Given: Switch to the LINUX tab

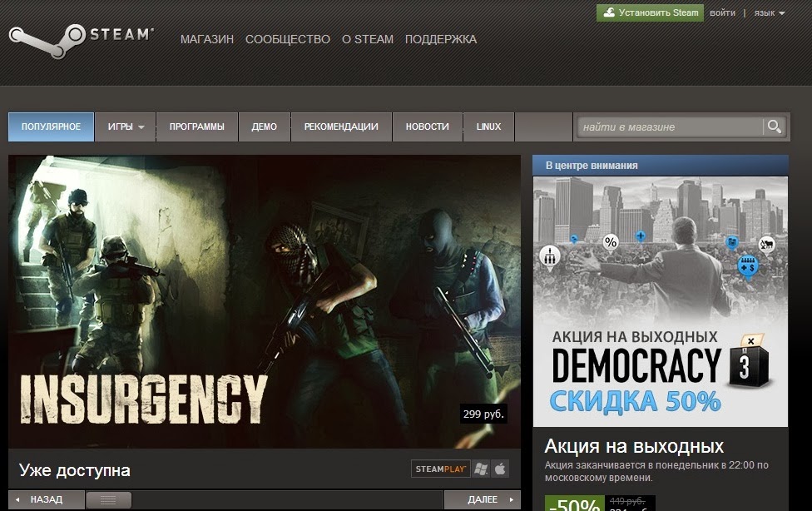Looking at the screenshot, I should click(x=488, y=127).
